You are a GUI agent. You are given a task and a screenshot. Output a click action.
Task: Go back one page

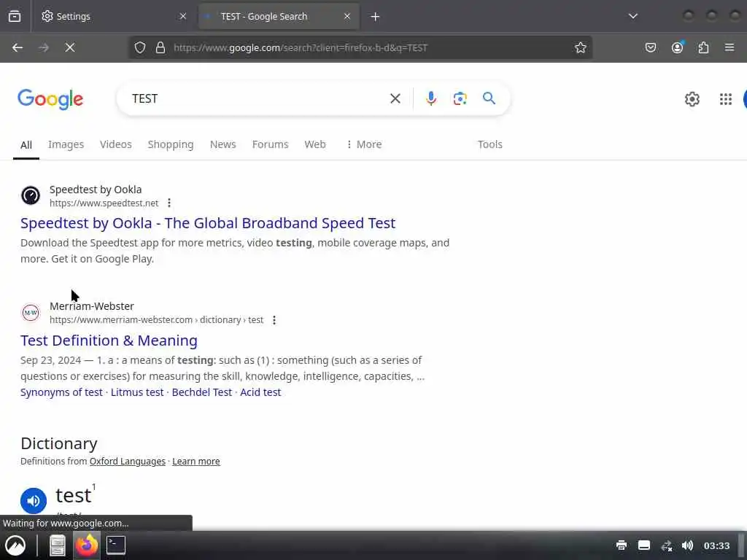(18, 47)
